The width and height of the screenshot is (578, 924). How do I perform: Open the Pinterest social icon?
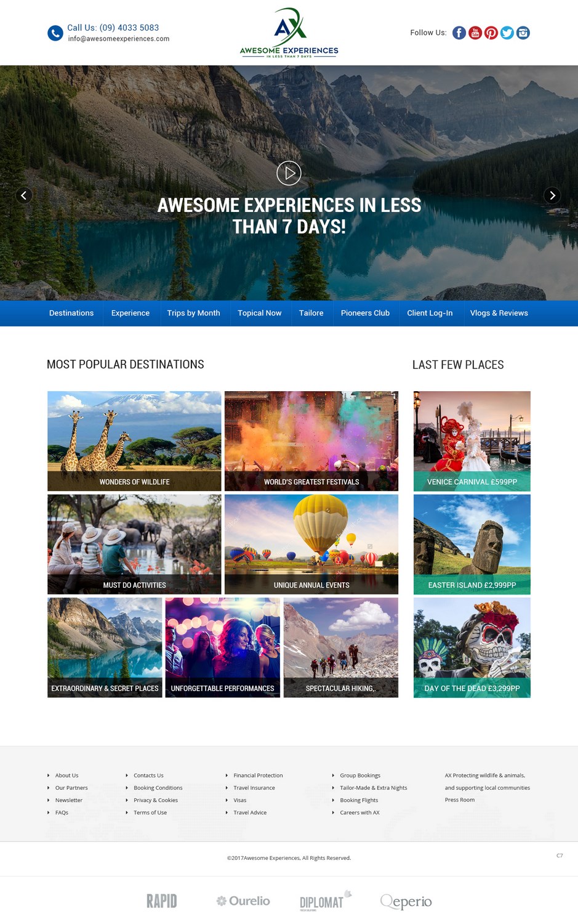pos(491,33)
